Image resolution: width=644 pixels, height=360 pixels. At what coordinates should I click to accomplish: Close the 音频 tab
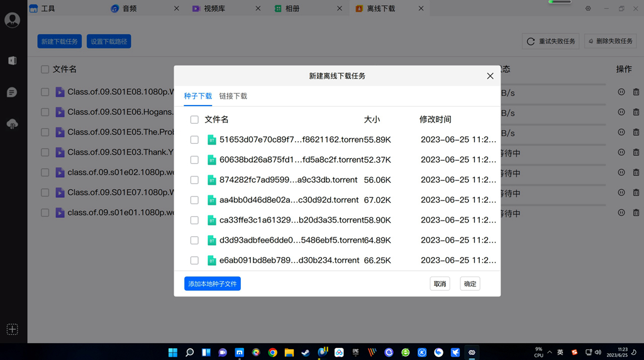click(x=176, y=9)
